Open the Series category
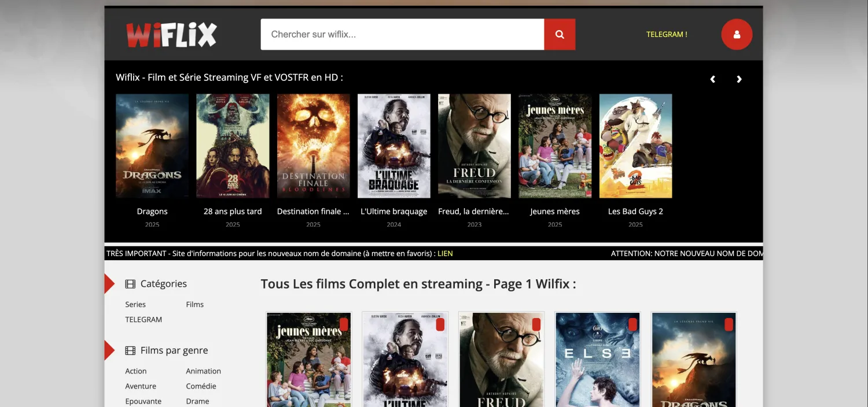This screenshot has height=407, width=868. coord(135,305)
